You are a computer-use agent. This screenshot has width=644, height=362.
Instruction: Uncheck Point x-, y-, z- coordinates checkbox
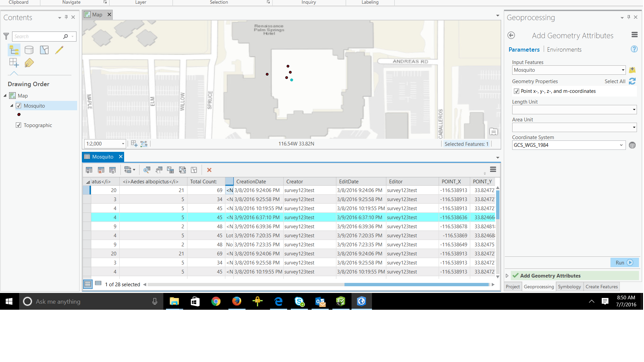coord(517,91)
